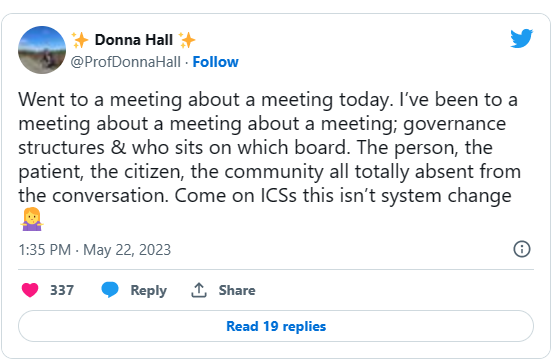Click the blue reply speech bubble icon
The width and height of the screenshot is (555, 364).
[x=110, y=290]
